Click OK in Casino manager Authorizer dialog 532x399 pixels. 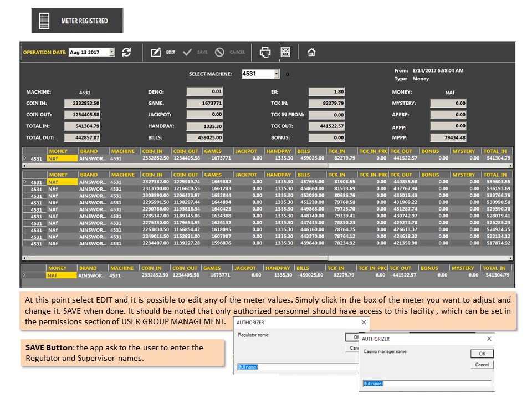(x=482, y=354)
